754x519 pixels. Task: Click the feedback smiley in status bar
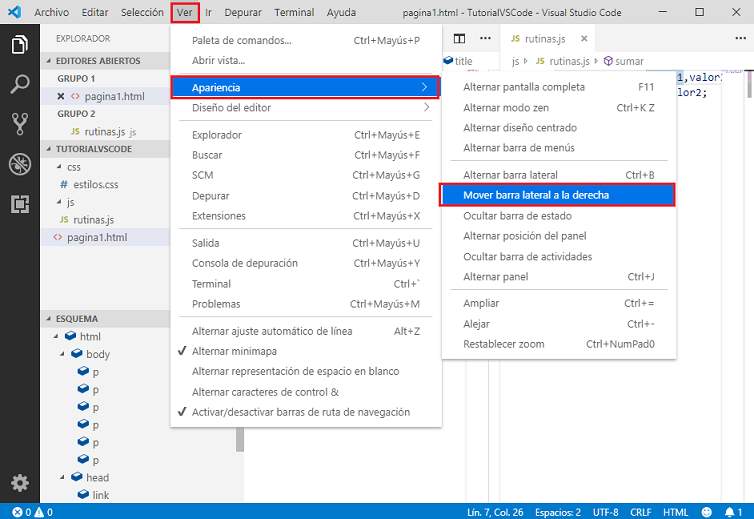[706, 512]
